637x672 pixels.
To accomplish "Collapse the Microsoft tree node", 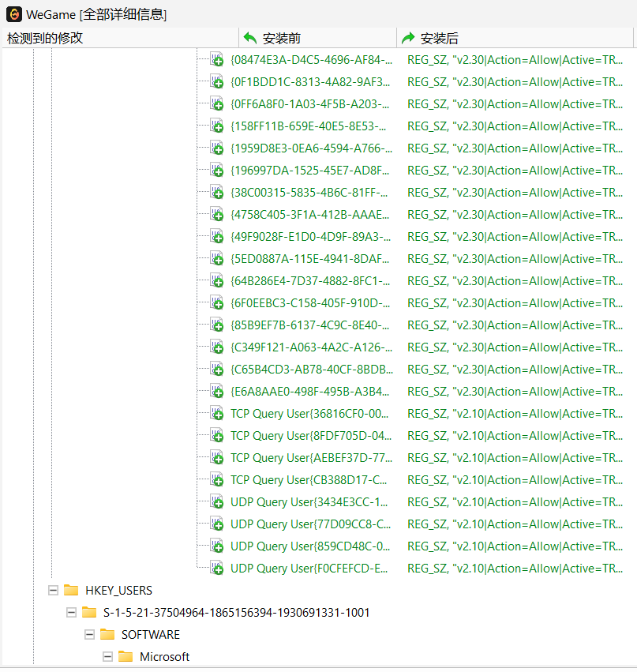I will 107,656.
